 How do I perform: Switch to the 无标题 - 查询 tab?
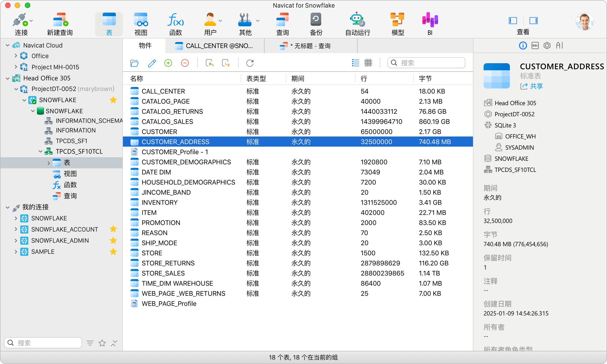coord(311,46)
